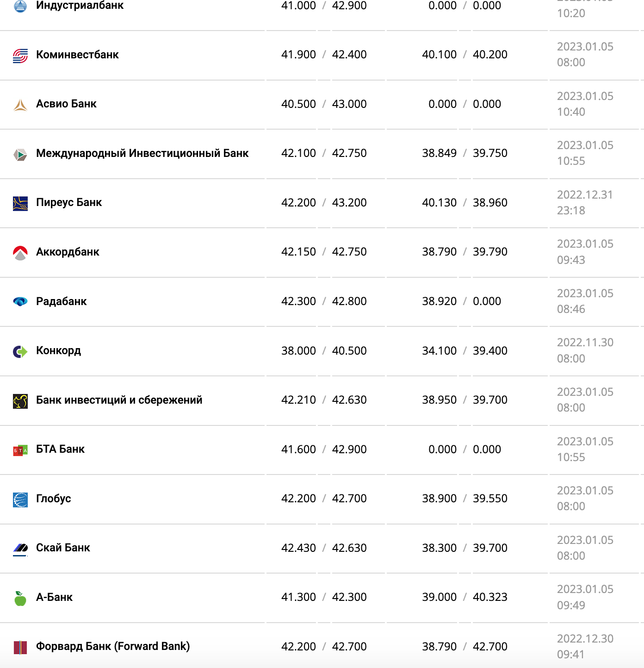Open the Банк инвестиций и сбережений link
The image size is (644, 668).
[119, 400]
